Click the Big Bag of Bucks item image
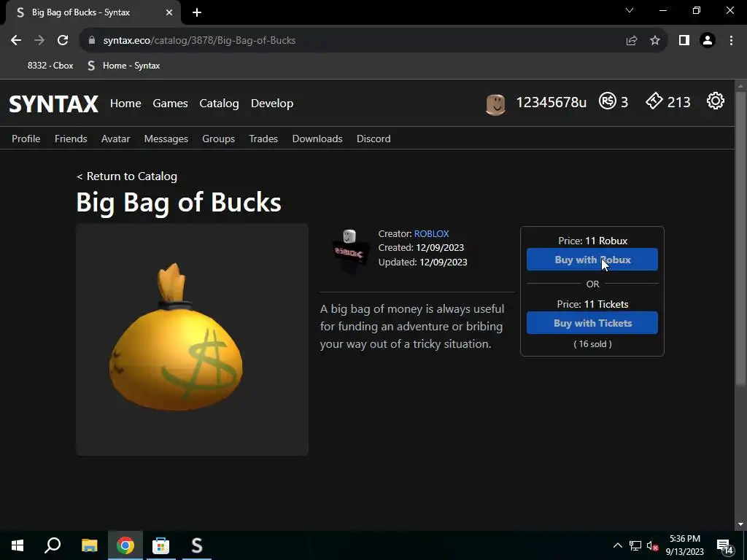 click(192, 340)
